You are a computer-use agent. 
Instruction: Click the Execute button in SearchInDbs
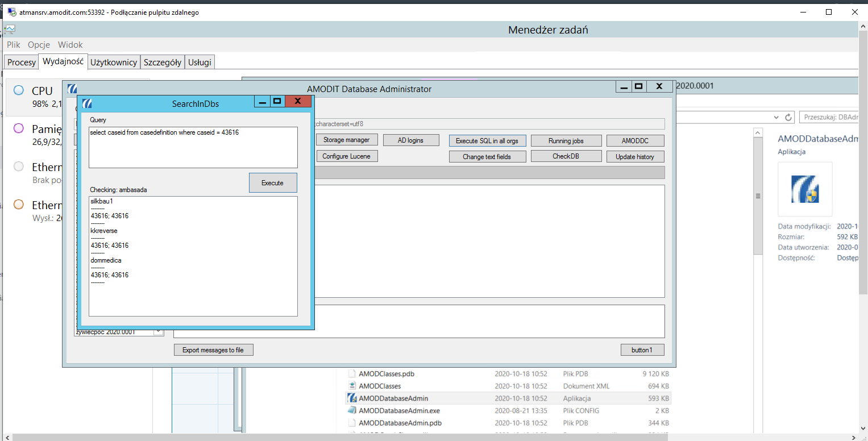point(273,183)
